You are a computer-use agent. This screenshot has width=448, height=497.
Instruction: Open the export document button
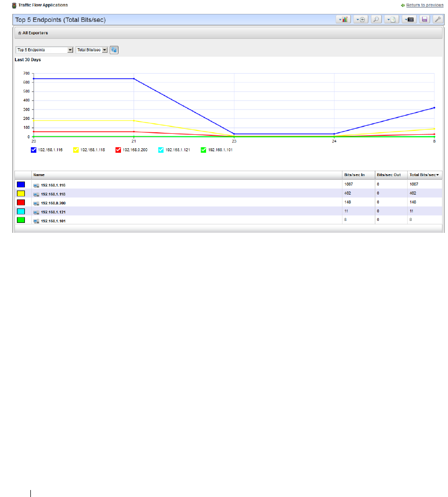(x=391, y=20)
